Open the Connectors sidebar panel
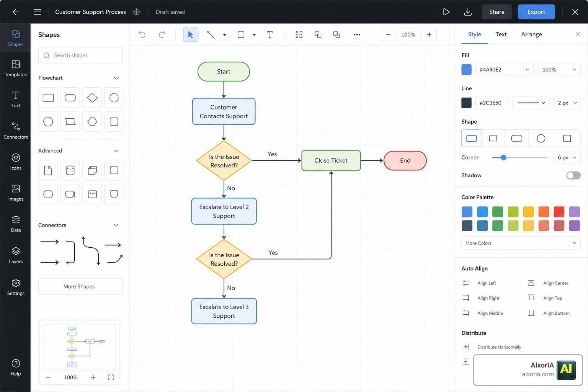This screenshot has height=392, width=588. (15, 131)
